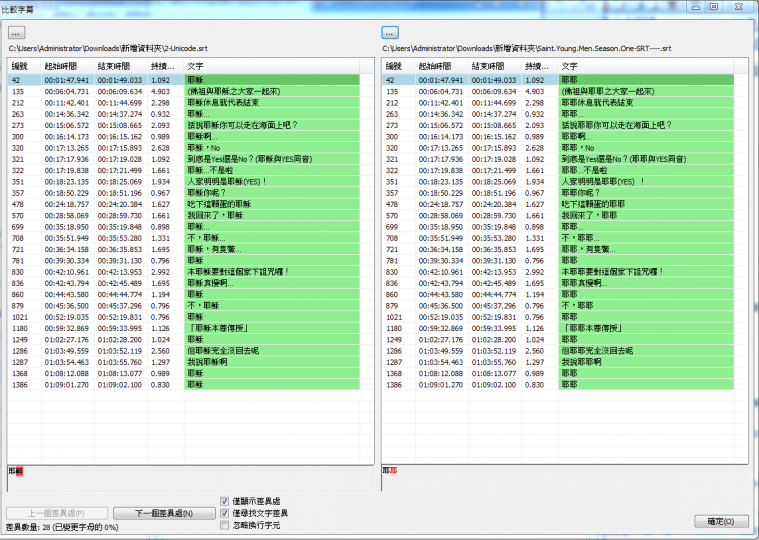This screenshot has height=540, width=759.
Task: Select line 但耶穌完全沒回去呢
Action: coord(183,351)
